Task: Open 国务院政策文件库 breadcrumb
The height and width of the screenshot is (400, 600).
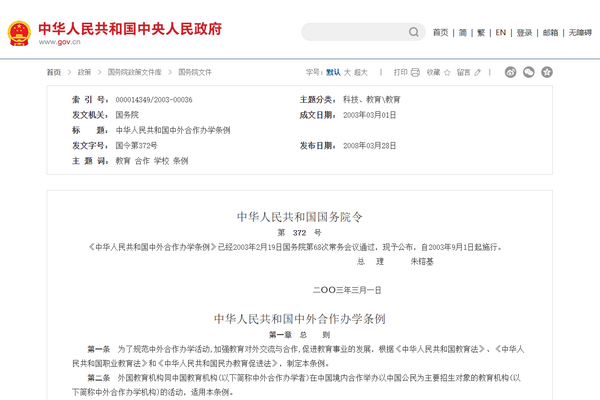Action: (x=134, y=72)
